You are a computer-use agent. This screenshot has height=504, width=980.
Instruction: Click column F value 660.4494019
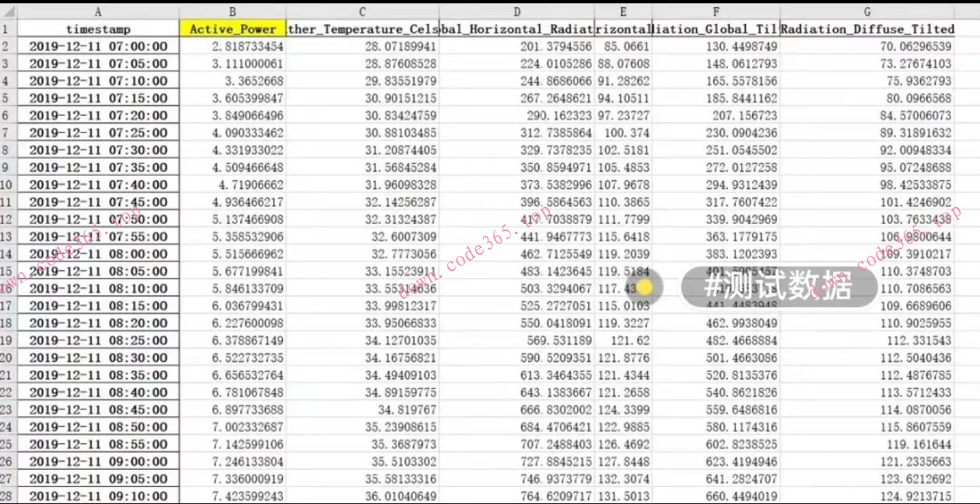coord(716,495)
